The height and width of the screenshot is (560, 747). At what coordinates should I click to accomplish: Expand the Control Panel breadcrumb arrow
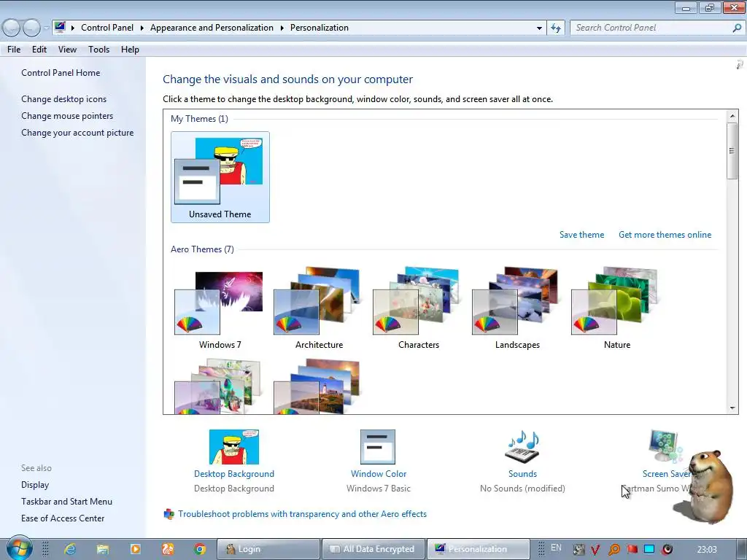click(142, 28)
